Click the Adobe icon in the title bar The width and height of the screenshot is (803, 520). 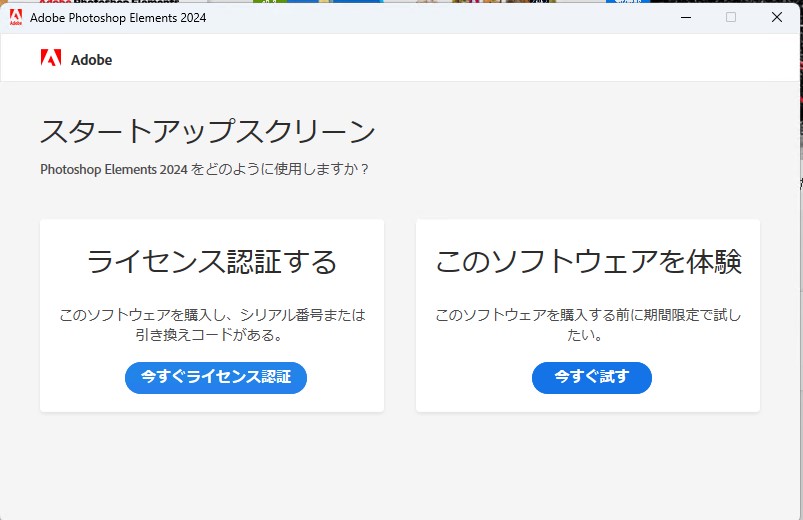click(16, 17)
